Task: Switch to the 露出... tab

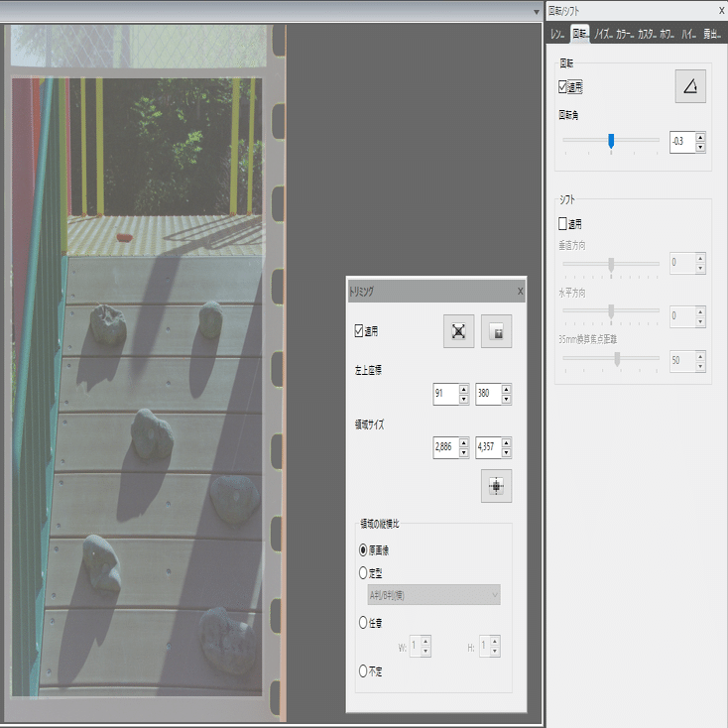Action: click(712, 34)
